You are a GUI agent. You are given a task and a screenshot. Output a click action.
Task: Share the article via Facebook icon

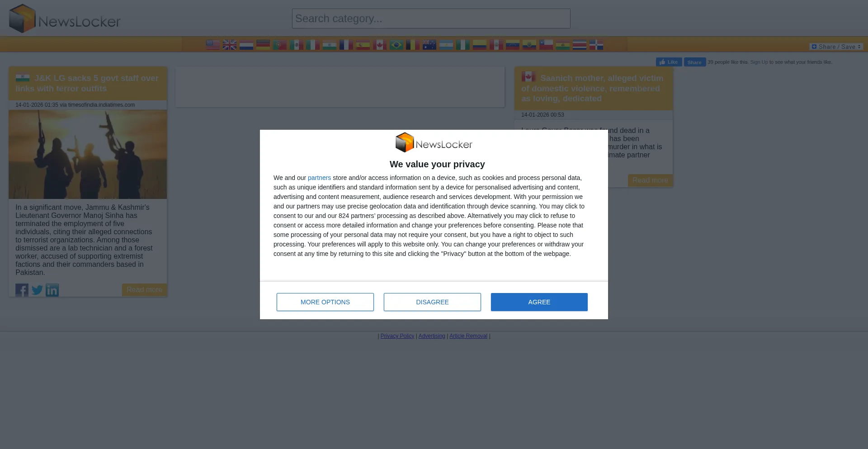[x=22, y=290]
